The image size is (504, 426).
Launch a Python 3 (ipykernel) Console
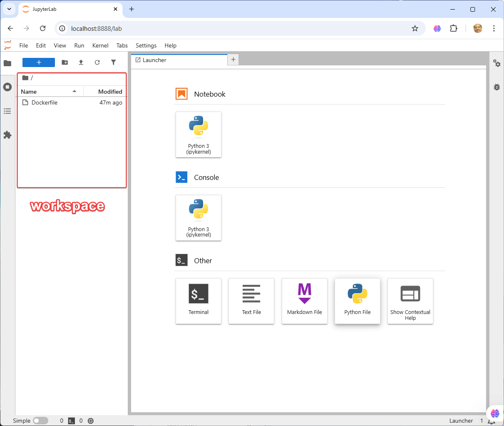click(x=199, y=218)
